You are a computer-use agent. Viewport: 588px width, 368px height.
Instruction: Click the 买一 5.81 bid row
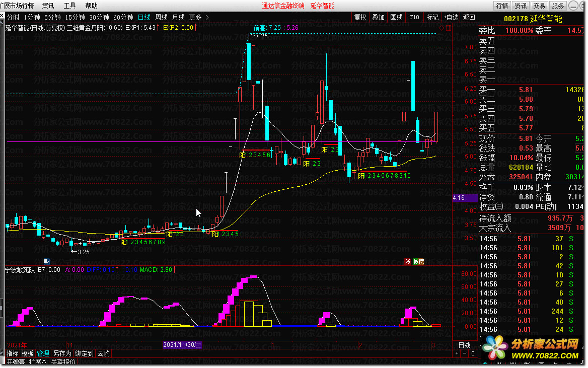532,90
